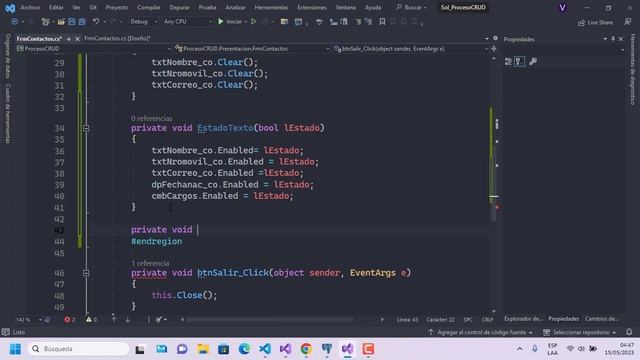Image resolution: width=640 pixels, height=360 pixels.
Task: Click the 1 referencia CodeLens link
Action: [x=150, y=263]
